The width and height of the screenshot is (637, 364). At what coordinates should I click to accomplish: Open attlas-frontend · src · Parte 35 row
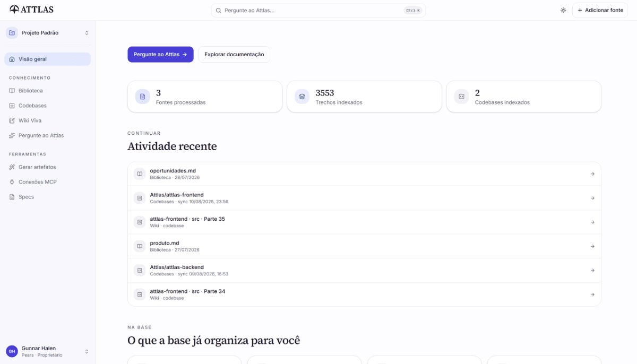coord(364,222)
